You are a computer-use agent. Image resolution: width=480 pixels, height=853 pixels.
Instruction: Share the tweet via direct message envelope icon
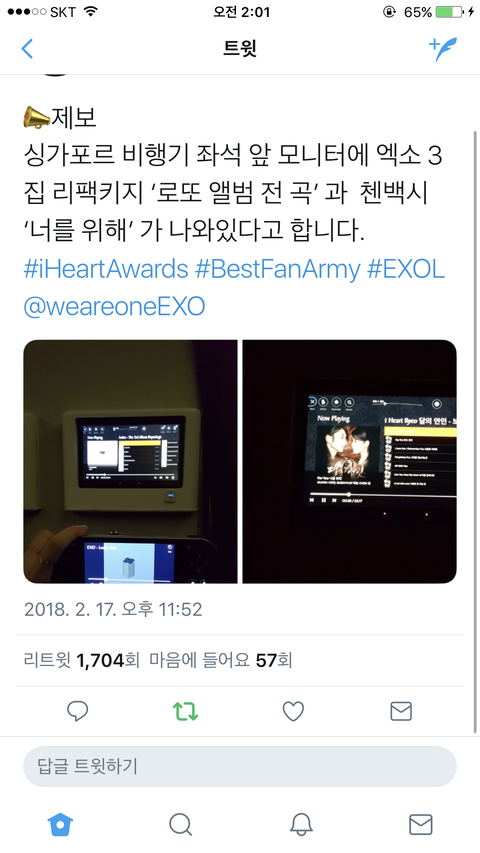pos(401,710)
